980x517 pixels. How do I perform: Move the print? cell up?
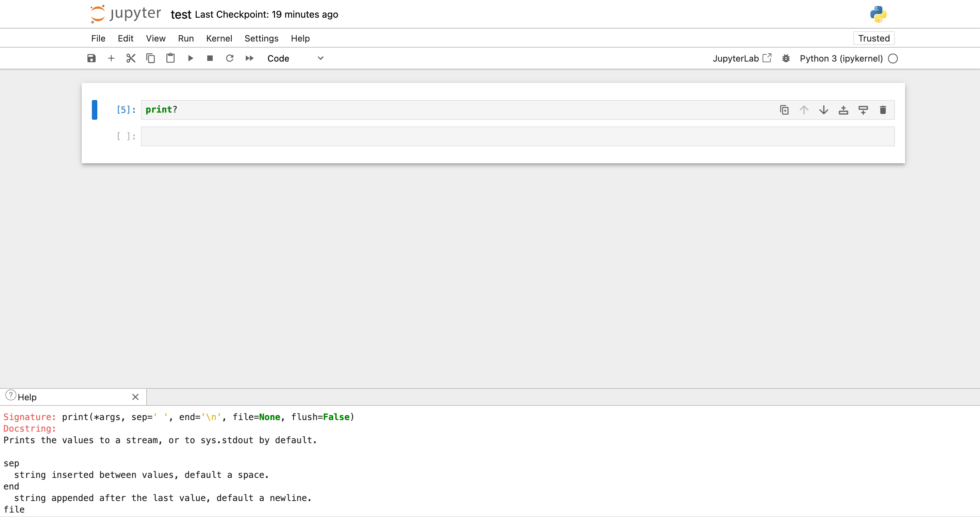coord(804,110)
